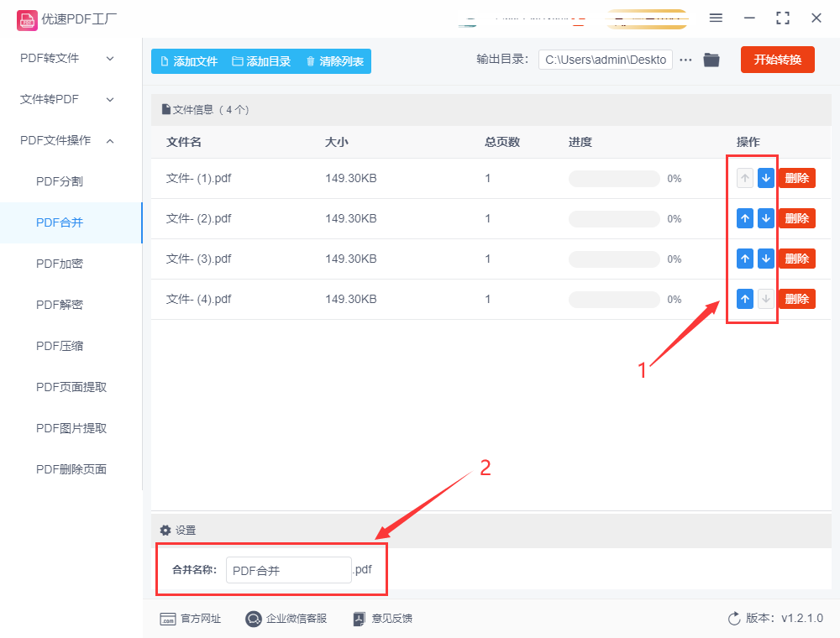Click the settings gear icon beside 设置
Image resolution: width=840 pixels, height=638 pixels.
point(165,530)
